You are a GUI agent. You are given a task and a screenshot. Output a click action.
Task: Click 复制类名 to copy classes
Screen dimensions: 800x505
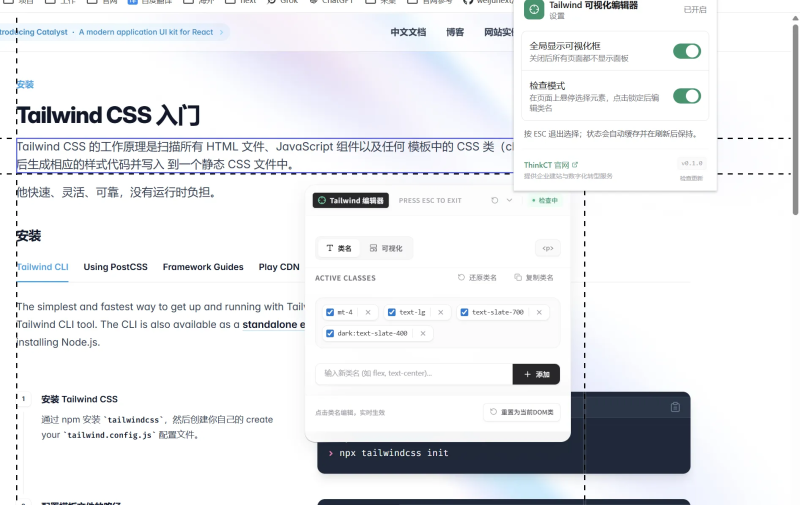tap(534, 277)
